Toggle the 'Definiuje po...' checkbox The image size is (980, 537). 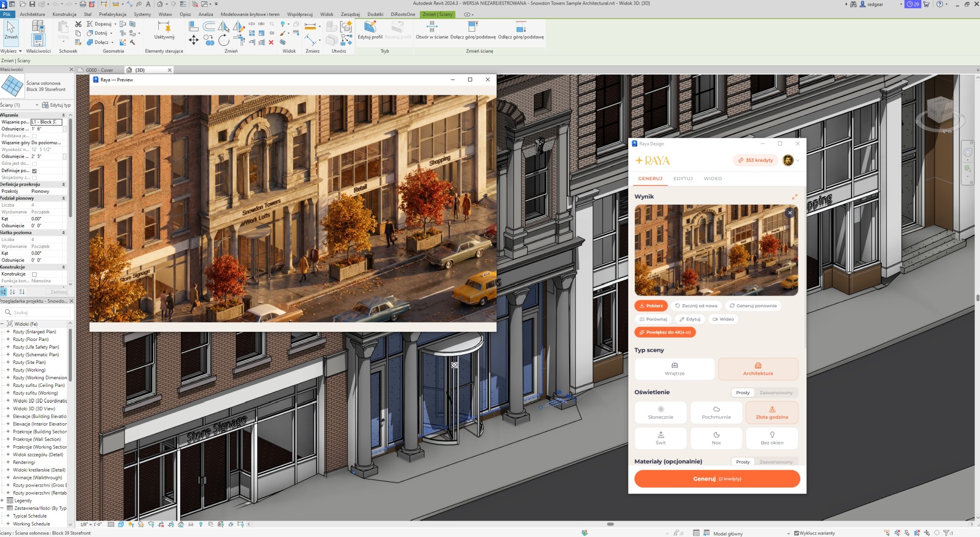pos(34,171)
